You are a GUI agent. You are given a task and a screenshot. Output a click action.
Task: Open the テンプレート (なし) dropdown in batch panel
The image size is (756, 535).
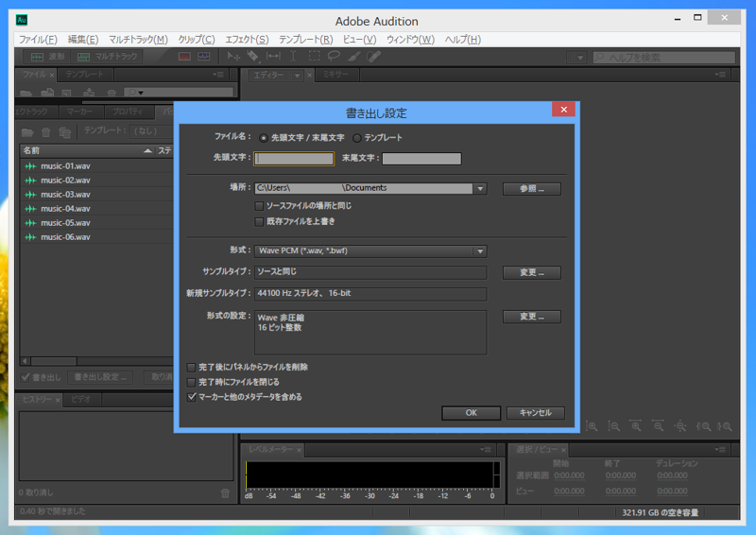[x=151, y=131]
